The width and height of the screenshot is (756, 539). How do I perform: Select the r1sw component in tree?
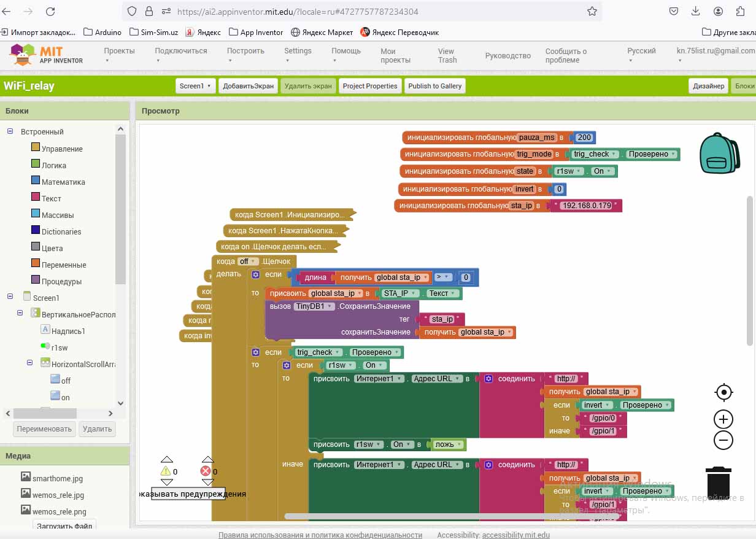[59, 347]
